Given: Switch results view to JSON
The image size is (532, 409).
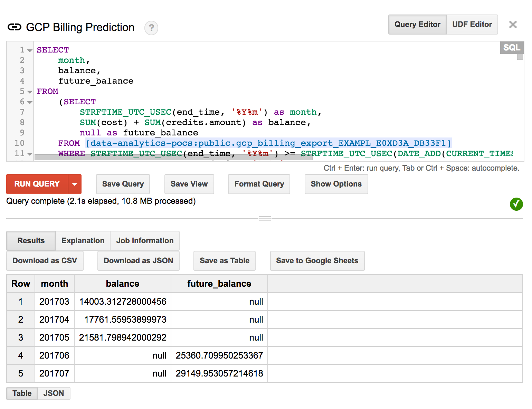Looking at the screenshot, I should [x=54, y=393].
